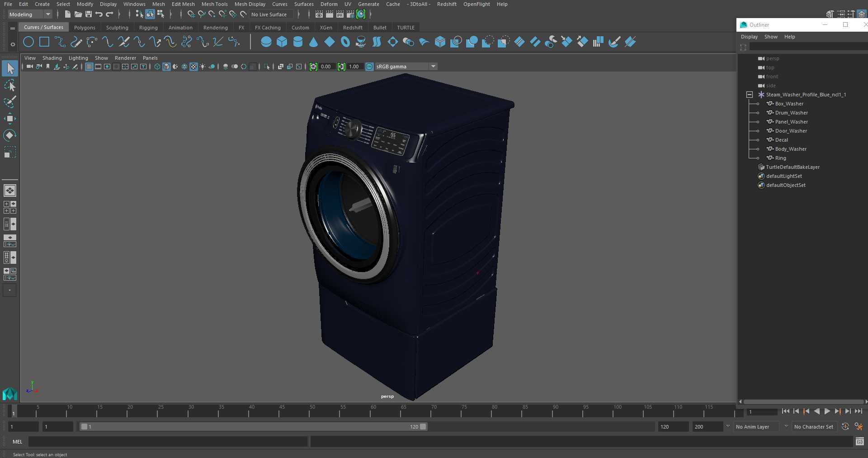Collapse the Steam_Washer_Profile_Blue group
The width and height of the screenshot is (868, 458).
(x=749, y=95)
